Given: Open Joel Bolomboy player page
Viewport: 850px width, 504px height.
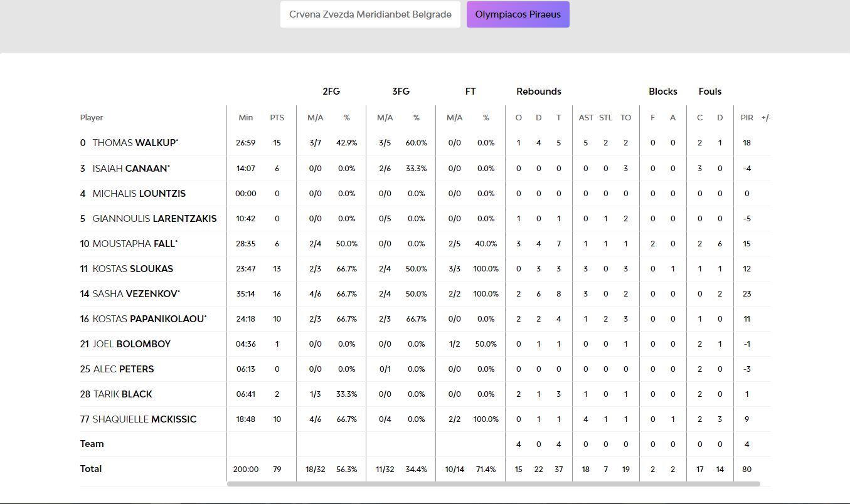Looking at the screenshot, I should pos(131,344).
